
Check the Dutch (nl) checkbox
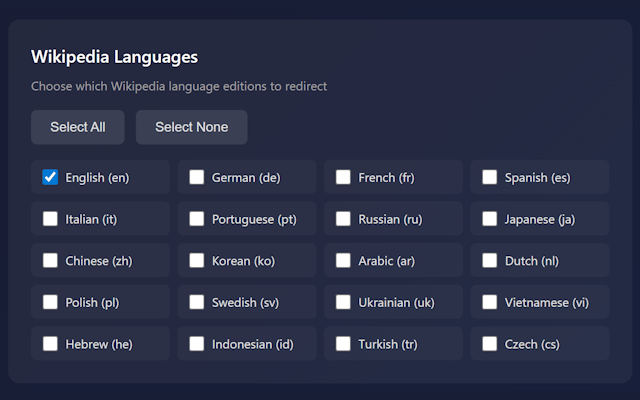pyautogui.click(x=490, y=261)
